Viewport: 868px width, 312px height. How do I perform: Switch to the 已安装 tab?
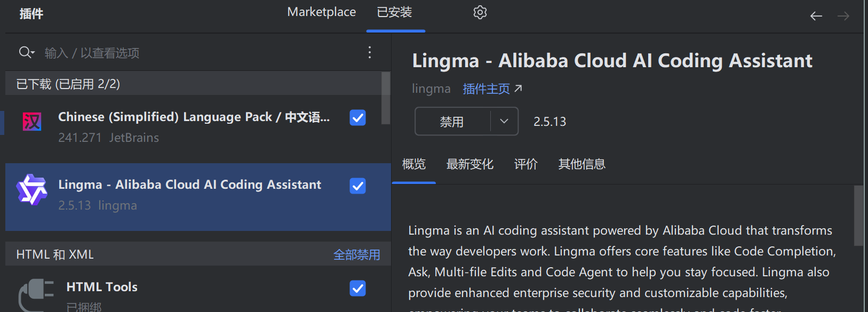click(x=395, y=12)
